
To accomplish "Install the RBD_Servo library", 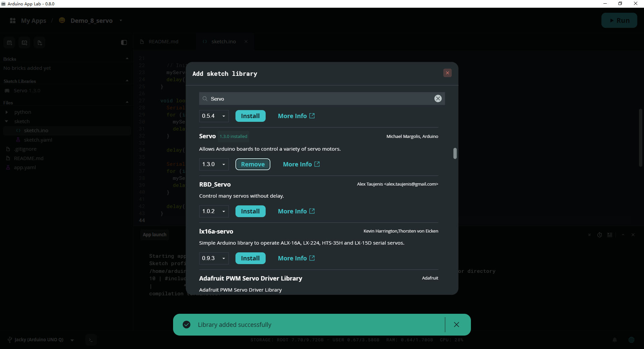I will pos(250,211).
